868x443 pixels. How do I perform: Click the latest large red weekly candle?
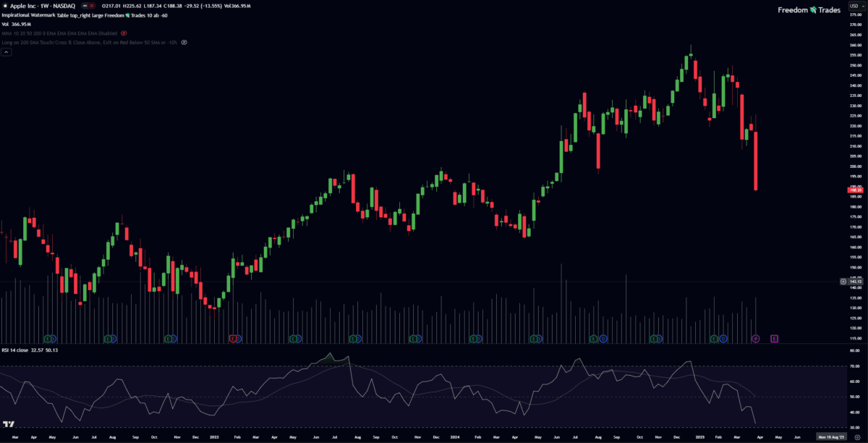[755, 161]
